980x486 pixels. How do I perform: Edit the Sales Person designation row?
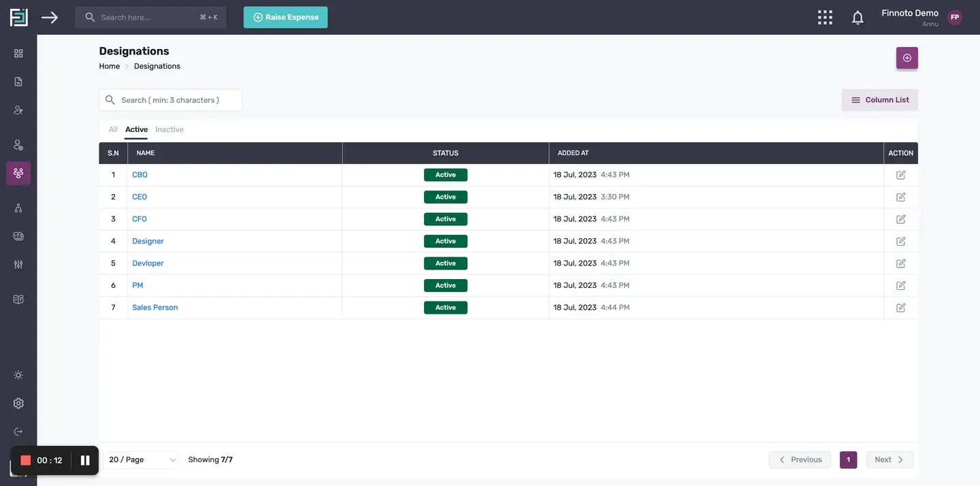click(901, 308)
